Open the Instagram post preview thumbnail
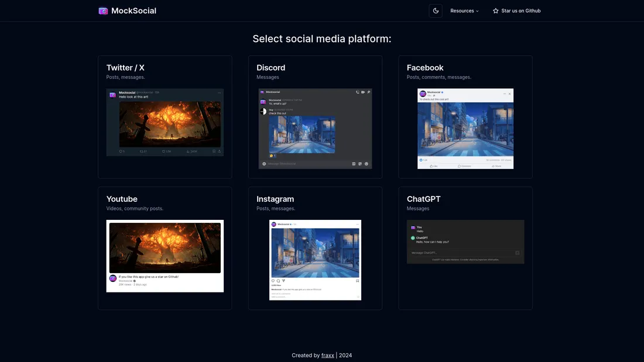This screenshot has width=644, height=362. coord(315,260)
